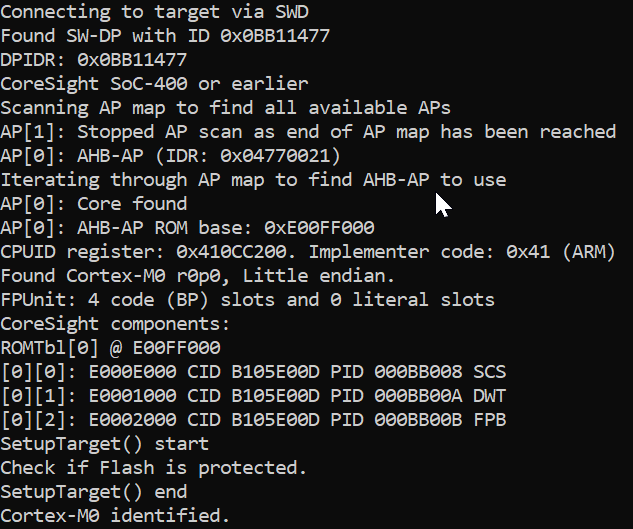Click the SCS component entry row
Screen dimensions: 633x529
click(x=253, y=372)
